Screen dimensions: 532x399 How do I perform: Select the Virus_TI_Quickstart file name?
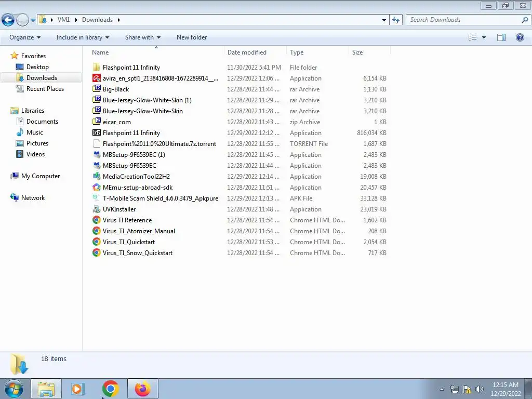(x=129, y=242)
